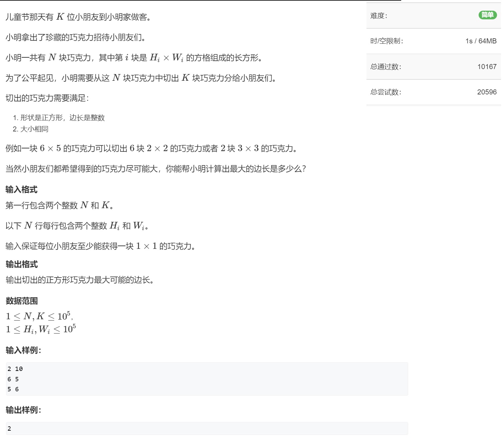Click the 输出样例 heading
Image resolution: width=504 pixels, height=442 pixels.
23,410
